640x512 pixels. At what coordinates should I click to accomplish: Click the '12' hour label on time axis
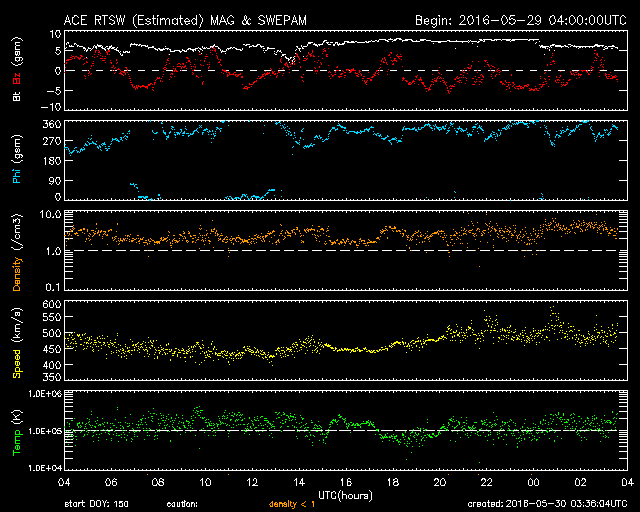coord(252,483)
